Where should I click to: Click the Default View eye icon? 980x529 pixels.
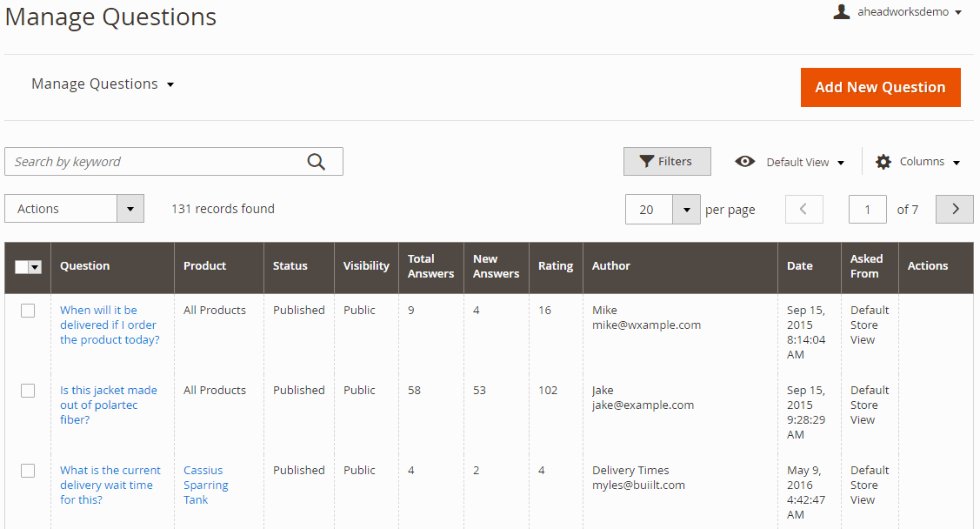pos(744,162)
